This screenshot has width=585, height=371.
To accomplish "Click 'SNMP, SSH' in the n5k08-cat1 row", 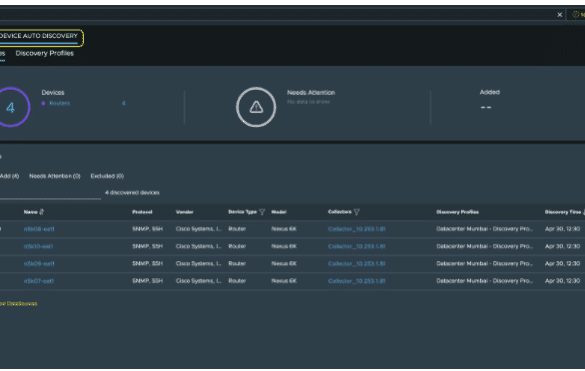I will [147, 229].
